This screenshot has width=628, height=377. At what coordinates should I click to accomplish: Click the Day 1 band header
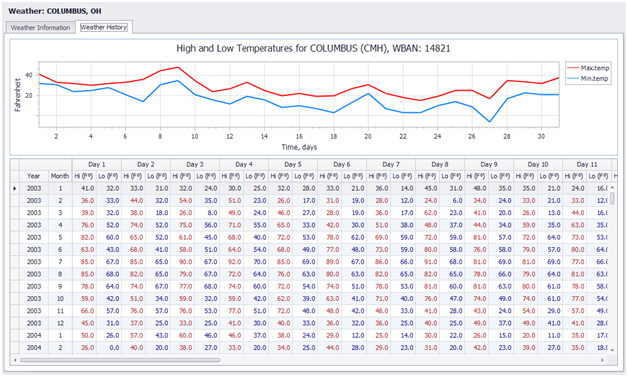[97, 164]
